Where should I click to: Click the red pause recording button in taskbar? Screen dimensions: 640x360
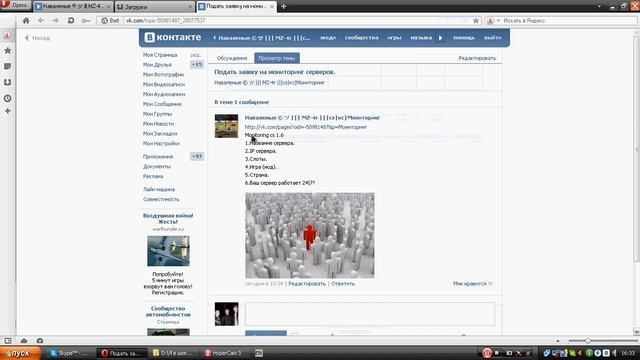coord(487,353)
